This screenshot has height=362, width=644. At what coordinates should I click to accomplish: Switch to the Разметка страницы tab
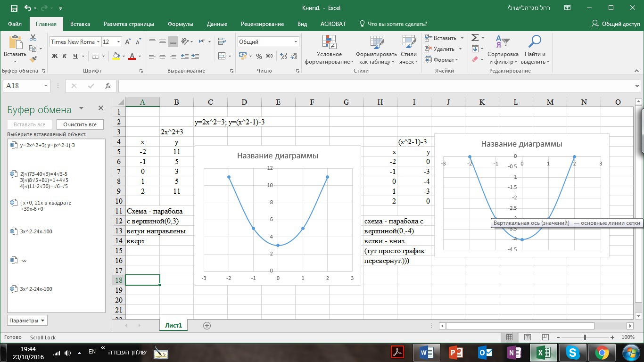pyautogui.click(x=129, y=24)
